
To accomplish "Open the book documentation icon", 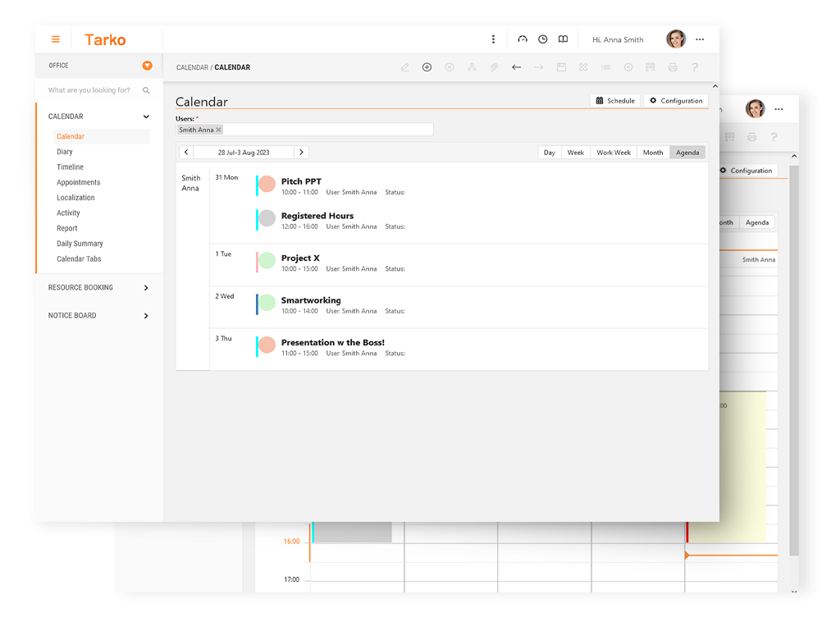I will click(x=563, y=39).
